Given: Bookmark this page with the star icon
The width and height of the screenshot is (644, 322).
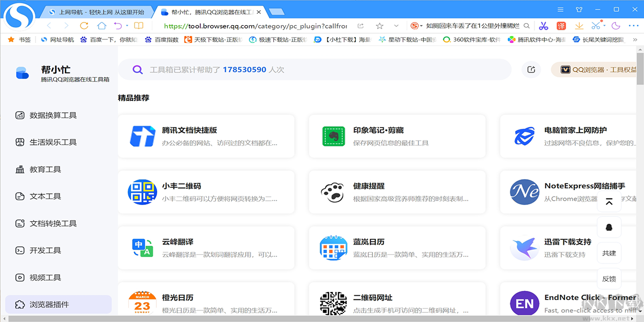Looking at the screenshot, I should point(379,26).
